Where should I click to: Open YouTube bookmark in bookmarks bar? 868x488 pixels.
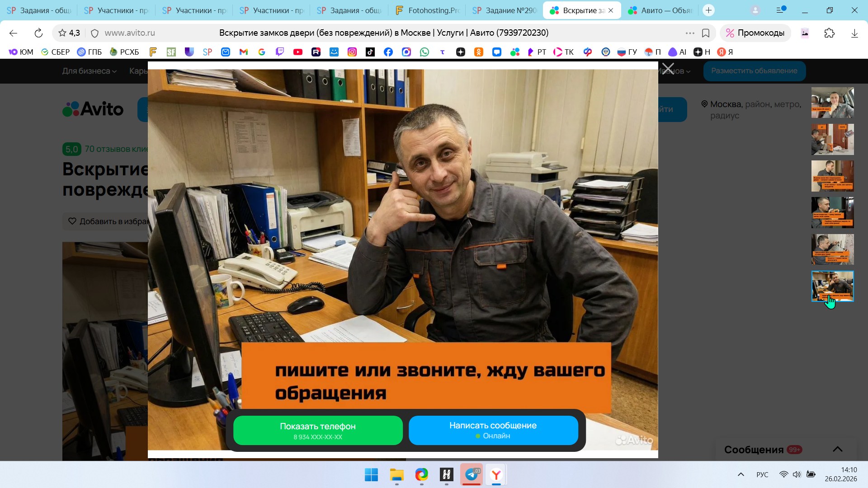click(297, 52)
